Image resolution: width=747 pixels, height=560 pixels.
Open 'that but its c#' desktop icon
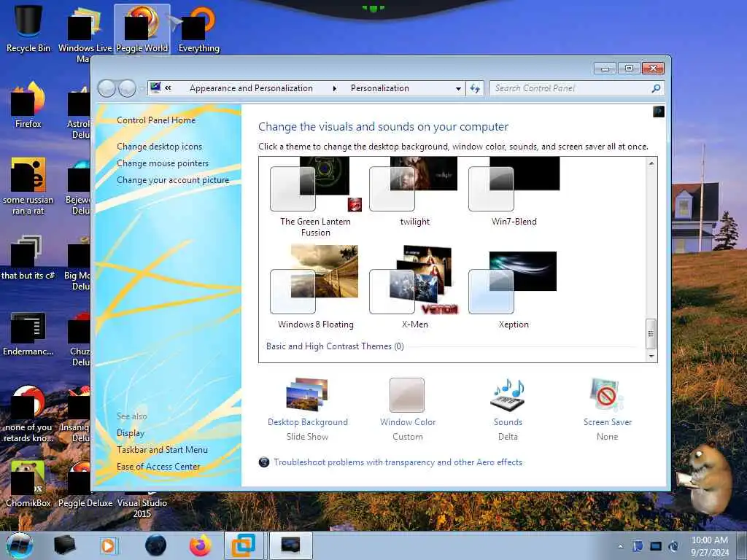coord(28,257)
